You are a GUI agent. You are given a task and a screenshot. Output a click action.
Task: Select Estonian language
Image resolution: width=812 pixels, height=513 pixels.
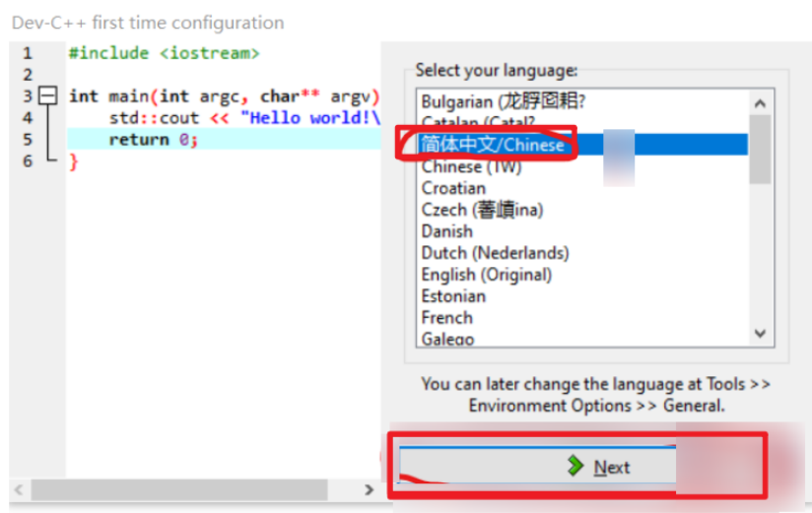(582, 296)
